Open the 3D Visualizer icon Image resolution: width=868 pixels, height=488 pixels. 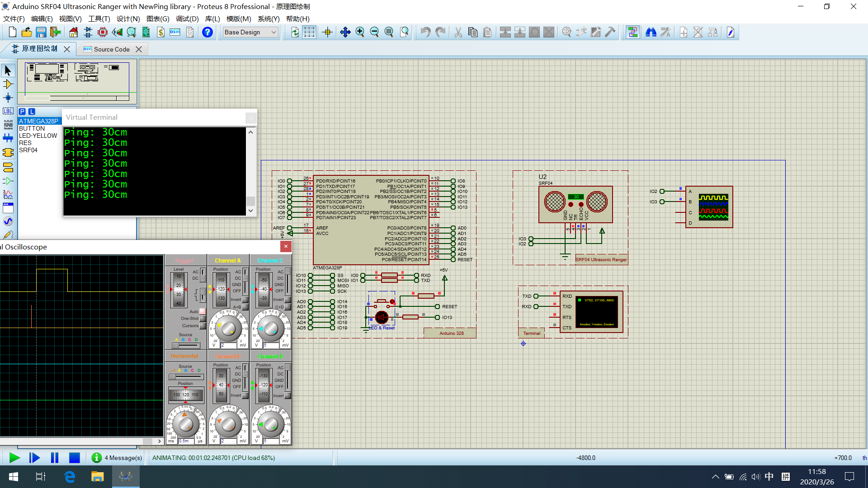click(117, 32)
